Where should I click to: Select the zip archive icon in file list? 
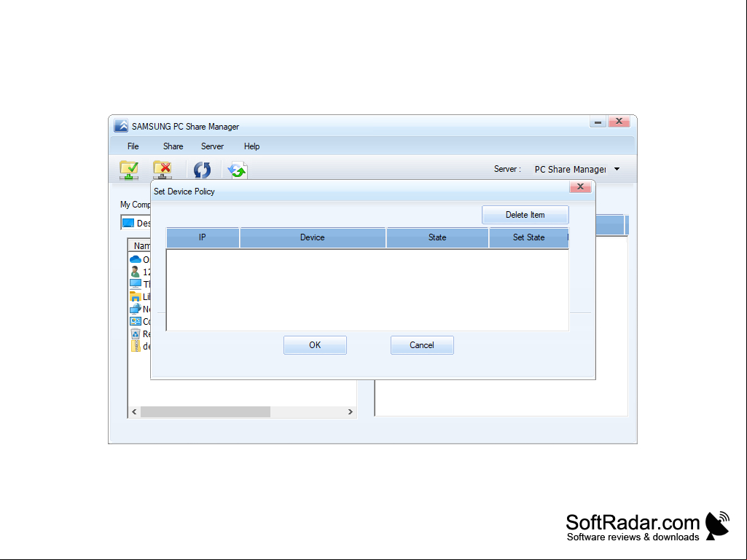pyautogui.click(x=136, y=346)
